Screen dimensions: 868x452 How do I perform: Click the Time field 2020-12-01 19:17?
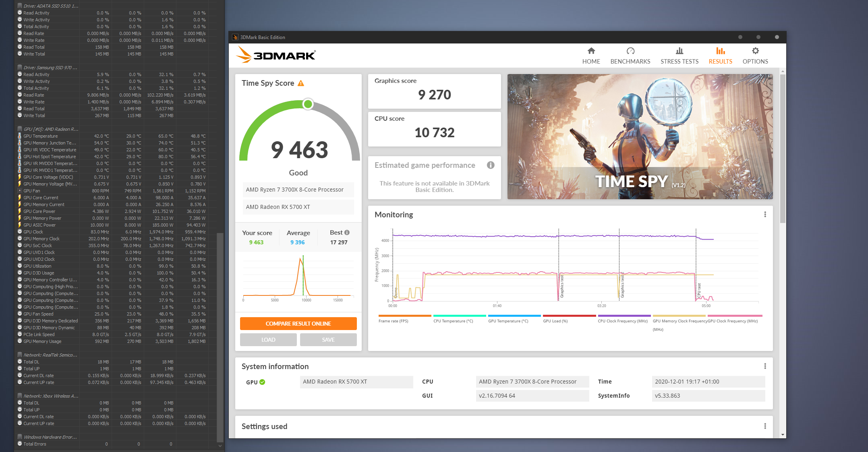(708, 382)
